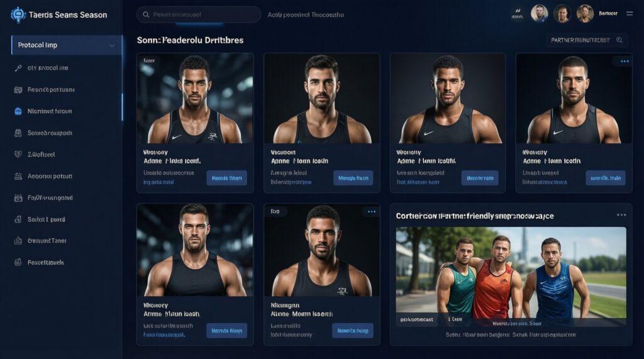Click the search icon next to PARTNER filter label
This screenshot has width=644, height=359.
(619, 40)
